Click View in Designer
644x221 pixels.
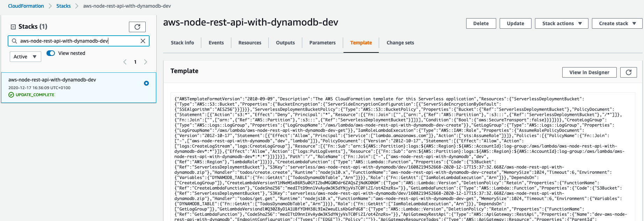(589, 72)
